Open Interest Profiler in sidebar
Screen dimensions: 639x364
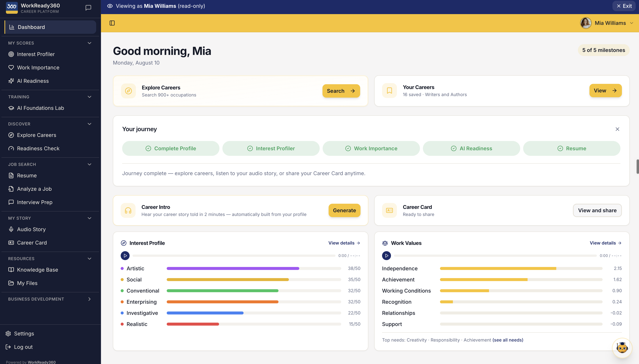(x=50, y=54)
